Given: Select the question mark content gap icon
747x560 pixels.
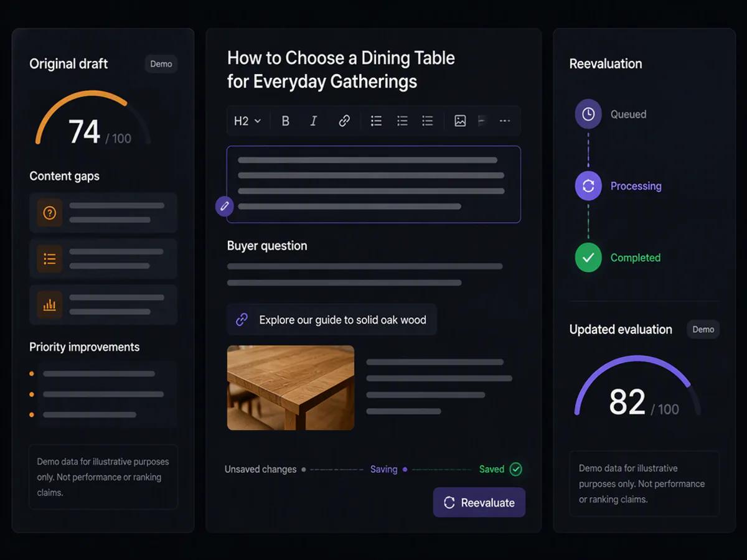Looking at the screenshot, I should coord(50,213).
